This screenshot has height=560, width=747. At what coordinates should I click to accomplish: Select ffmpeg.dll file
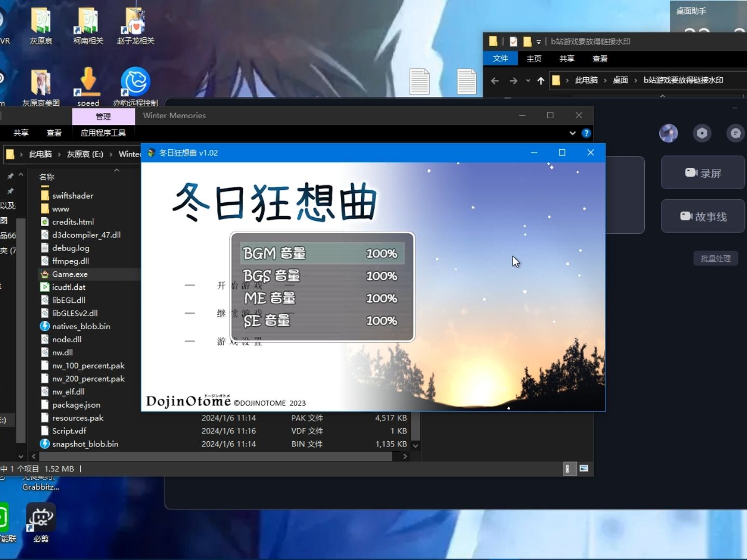click(71, 261)
